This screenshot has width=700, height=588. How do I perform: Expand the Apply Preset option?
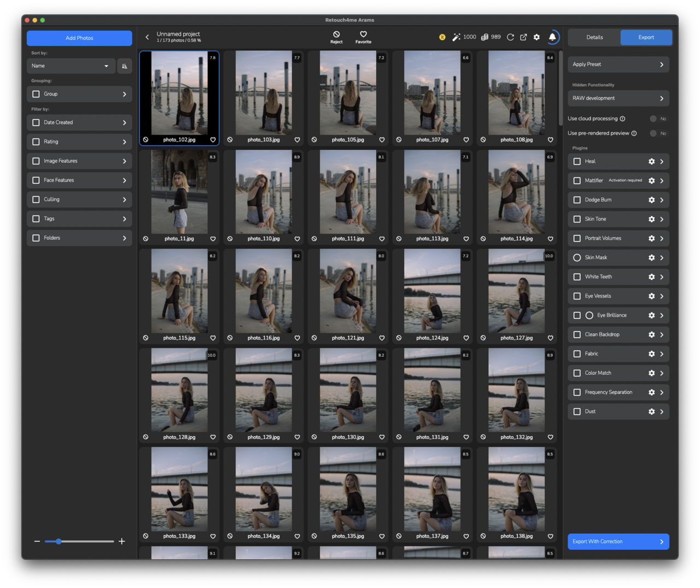point(618,65)
